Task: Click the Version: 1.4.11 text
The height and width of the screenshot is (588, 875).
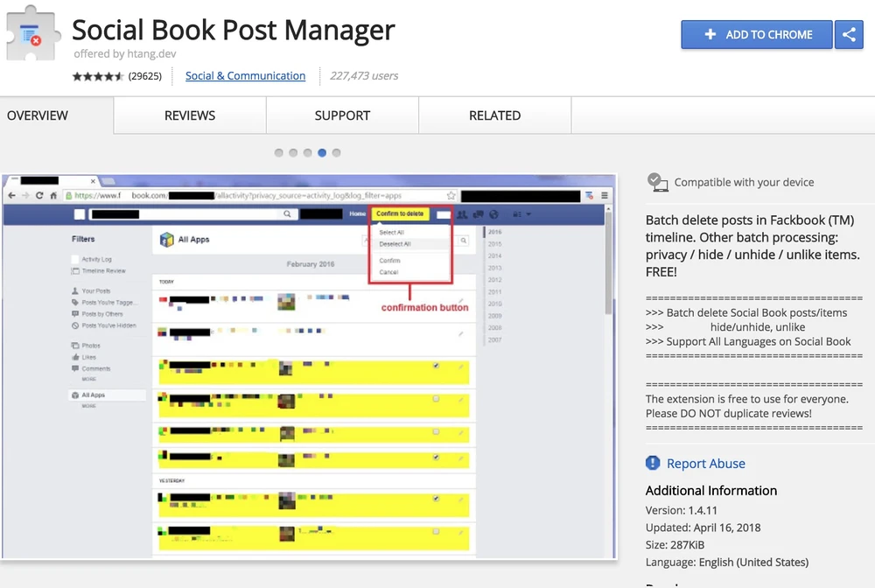Action: click(682, 510)
